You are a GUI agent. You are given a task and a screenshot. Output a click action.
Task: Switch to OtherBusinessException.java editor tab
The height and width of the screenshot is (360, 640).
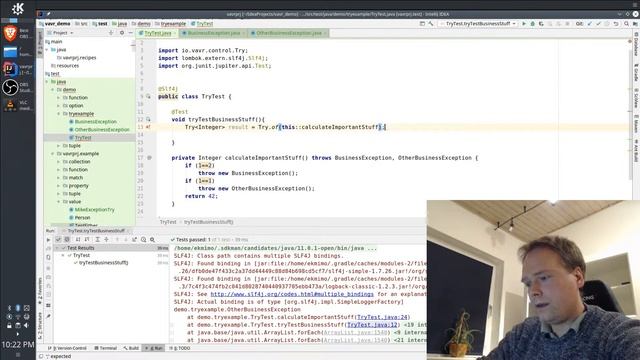coord(289,33)
